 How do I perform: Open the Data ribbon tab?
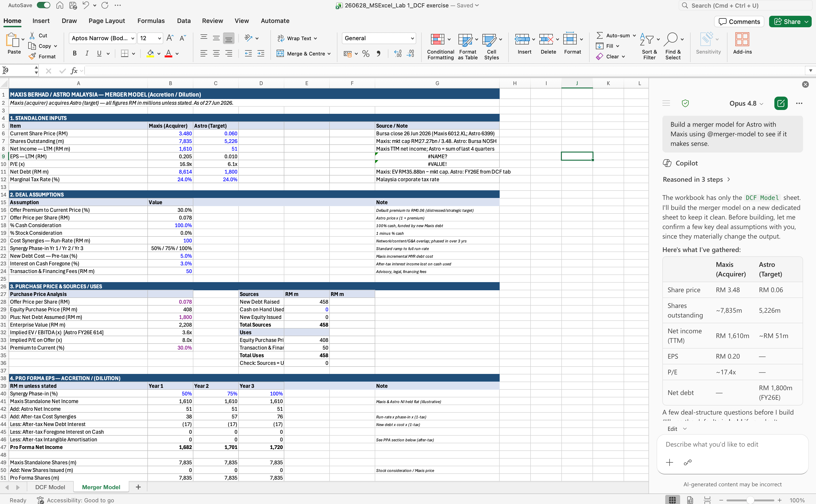tap(184, 21)
